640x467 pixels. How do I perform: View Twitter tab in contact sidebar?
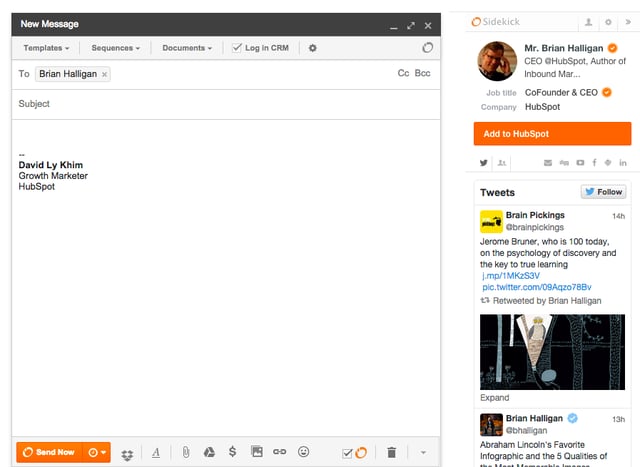(484, 163)
